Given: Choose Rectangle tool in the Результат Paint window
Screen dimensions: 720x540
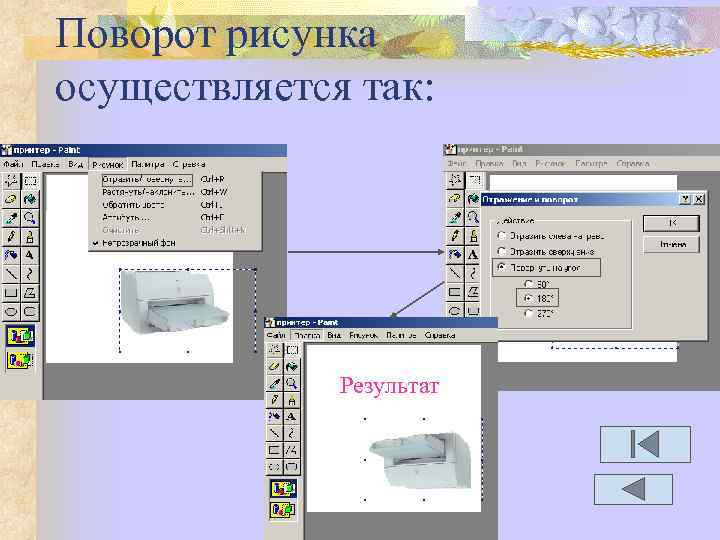Looking at the screenshot, I should [275, 450].
